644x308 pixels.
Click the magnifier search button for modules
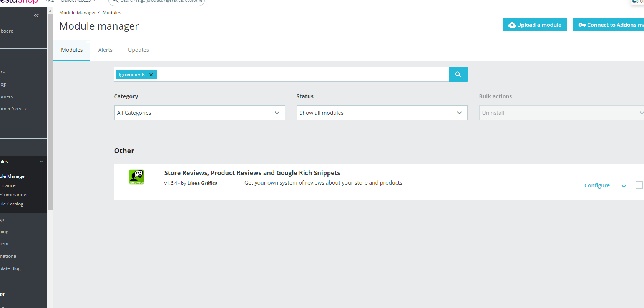(458, 75)
